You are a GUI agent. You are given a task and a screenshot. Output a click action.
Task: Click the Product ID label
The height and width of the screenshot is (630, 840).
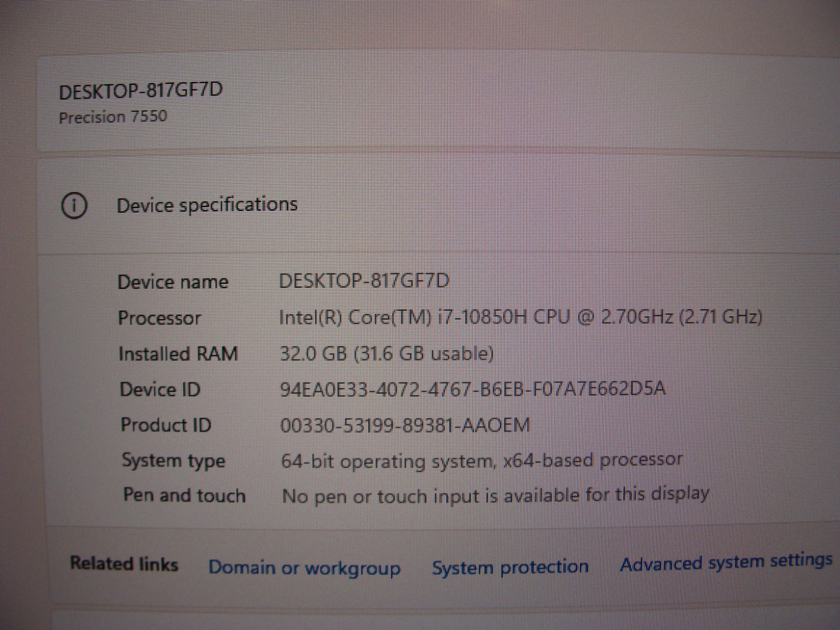(166, 425)
